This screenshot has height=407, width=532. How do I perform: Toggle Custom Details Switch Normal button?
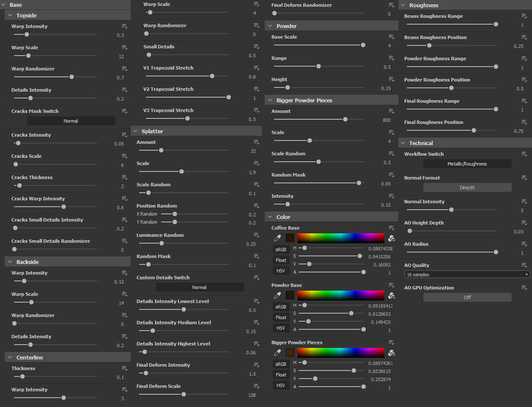[199, 287]
